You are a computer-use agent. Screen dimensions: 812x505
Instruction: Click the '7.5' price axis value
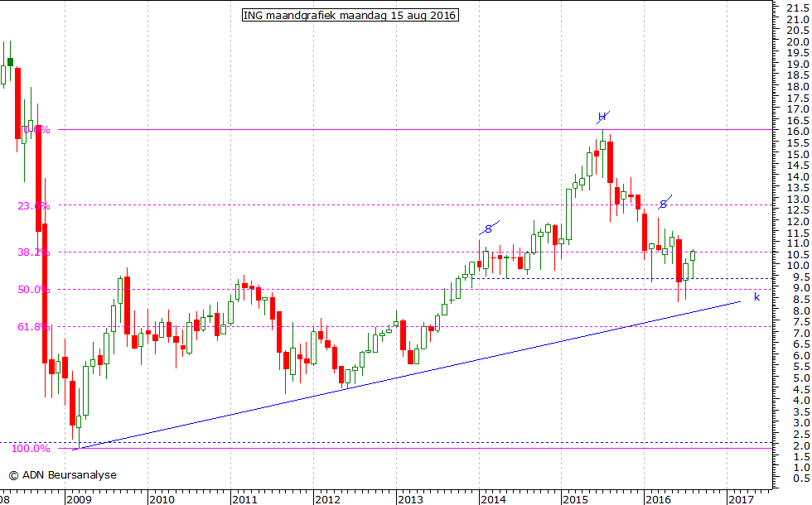pos(801,322)
